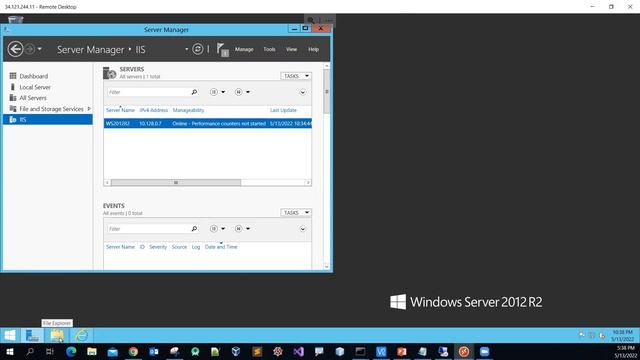Refresh Server Manager with the circular arrows icon
640x360 pixels.
coord(198,49)
